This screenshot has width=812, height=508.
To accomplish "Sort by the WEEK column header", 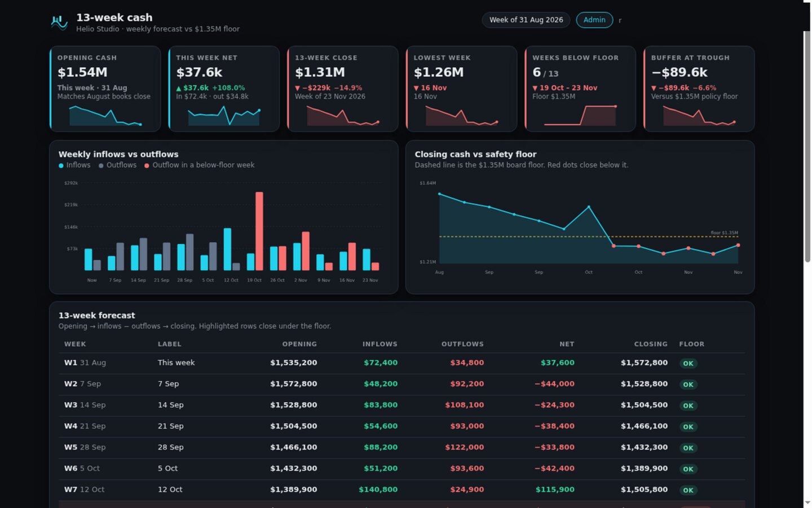I will (75, 344).
